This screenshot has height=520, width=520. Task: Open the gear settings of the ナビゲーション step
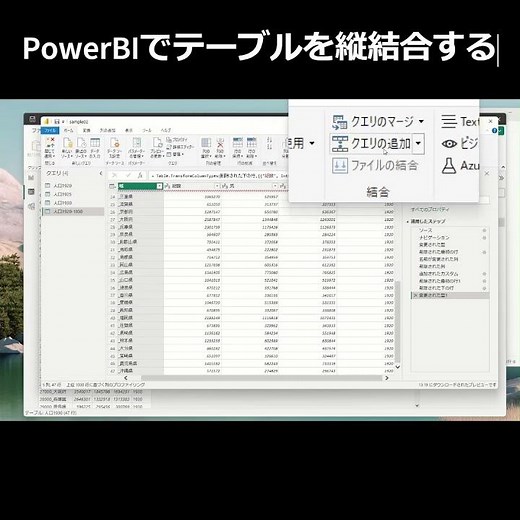[484, 238]
